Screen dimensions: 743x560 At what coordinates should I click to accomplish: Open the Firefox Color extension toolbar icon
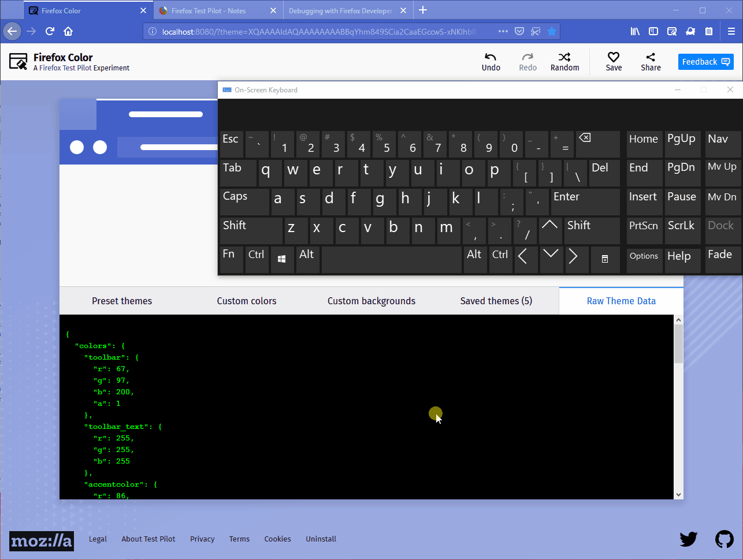click(672, 31)
